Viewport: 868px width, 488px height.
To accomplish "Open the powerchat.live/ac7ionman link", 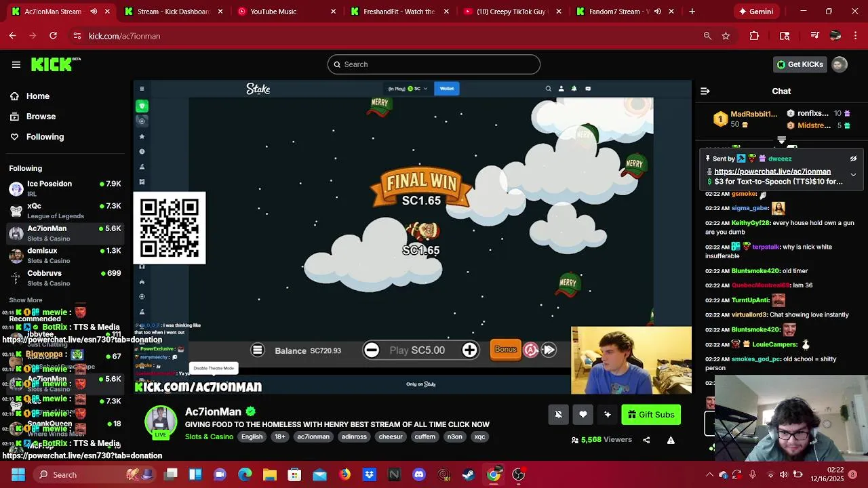I will pos(772,171).
